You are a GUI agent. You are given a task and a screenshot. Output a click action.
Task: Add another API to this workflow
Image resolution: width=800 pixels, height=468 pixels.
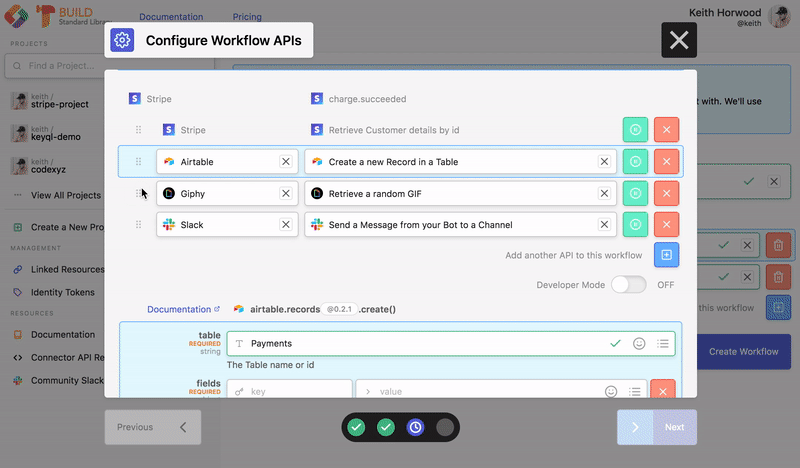[x=666, y=255]
